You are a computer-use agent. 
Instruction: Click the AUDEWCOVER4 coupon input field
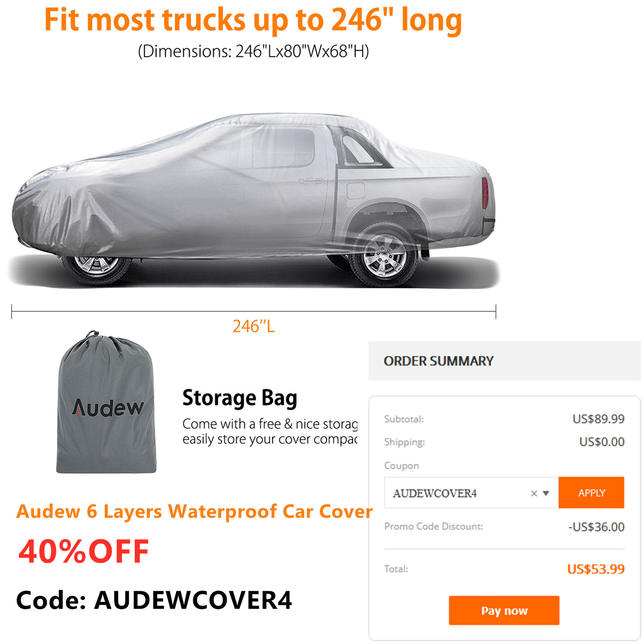[471, 493]
